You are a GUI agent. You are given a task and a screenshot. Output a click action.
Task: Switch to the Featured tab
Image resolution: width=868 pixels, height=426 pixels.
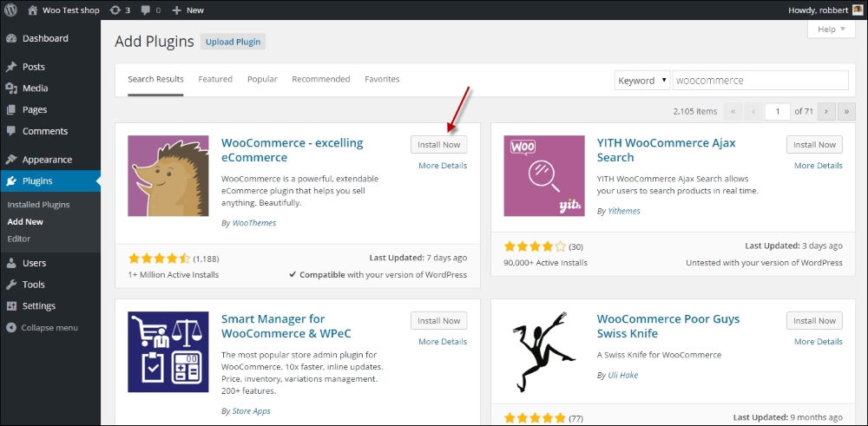point(215,79)
